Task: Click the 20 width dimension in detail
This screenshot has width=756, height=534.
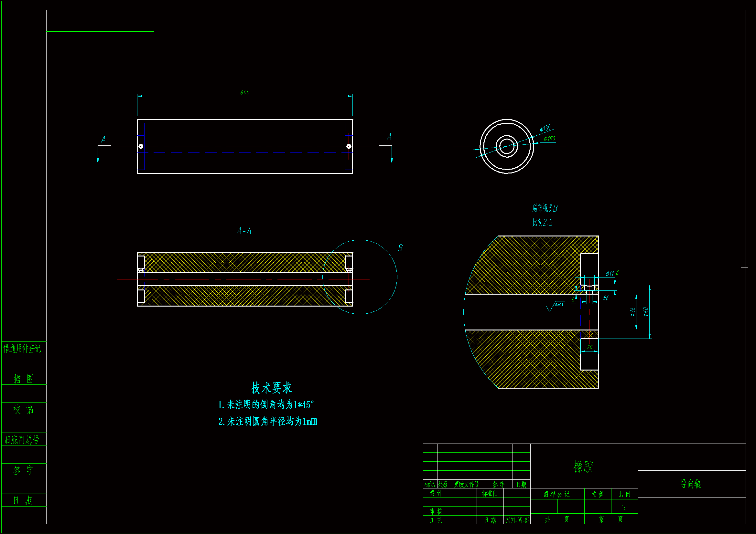Action: [x=589, y=348]
